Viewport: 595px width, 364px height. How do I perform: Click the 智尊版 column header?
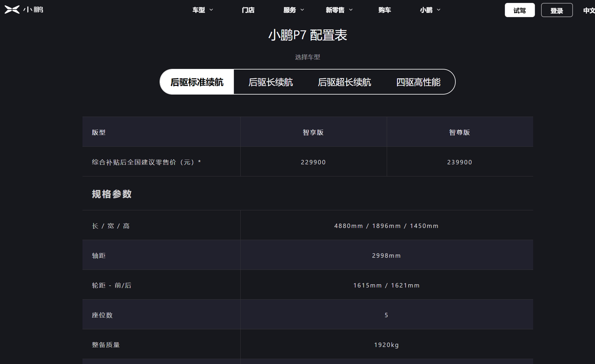click(x=460, y=132)
